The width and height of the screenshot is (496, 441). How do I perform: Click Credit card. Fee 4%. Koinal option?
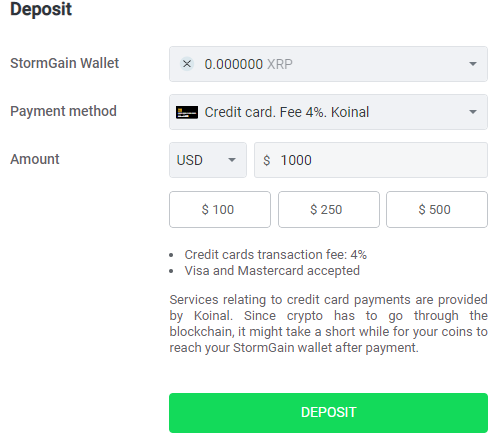287,112
